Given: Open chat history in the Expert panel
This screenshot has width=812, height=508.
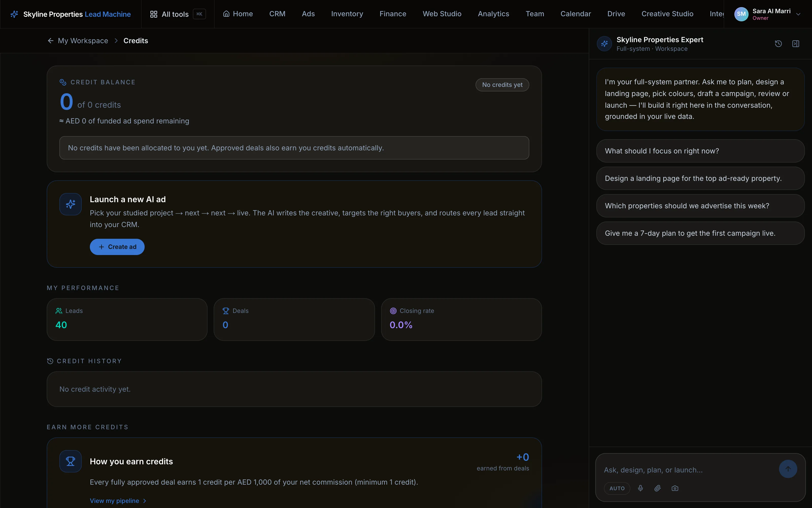Looking at the screenshot, I should pyautogui.click(x=779, y=44).
